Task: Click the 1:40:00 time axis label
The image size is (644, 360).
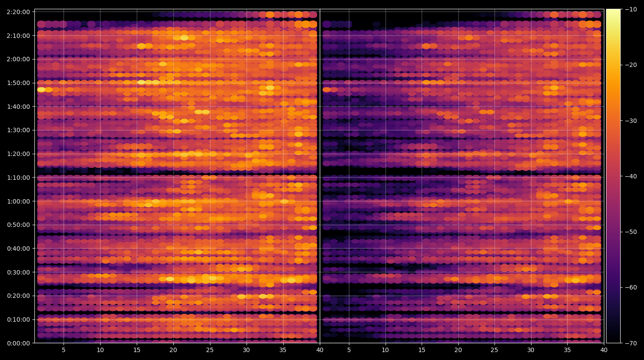Action: 19,107
